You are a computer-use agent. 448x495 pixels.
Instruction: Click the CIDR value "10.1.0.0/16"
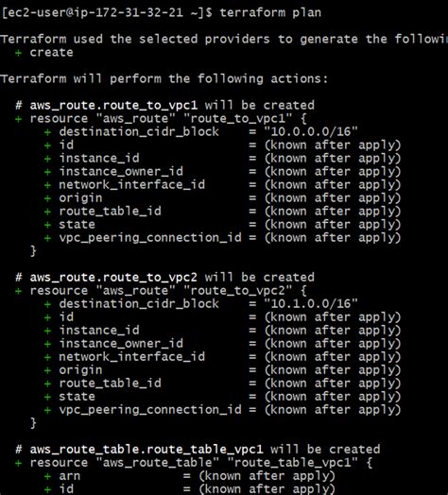311,303
